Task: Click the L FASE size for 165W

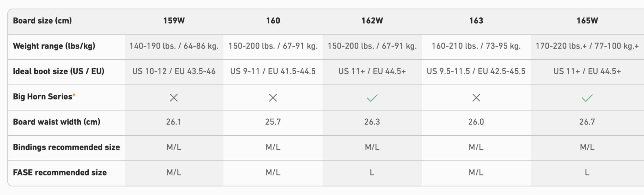Action: tap(587, 173)
